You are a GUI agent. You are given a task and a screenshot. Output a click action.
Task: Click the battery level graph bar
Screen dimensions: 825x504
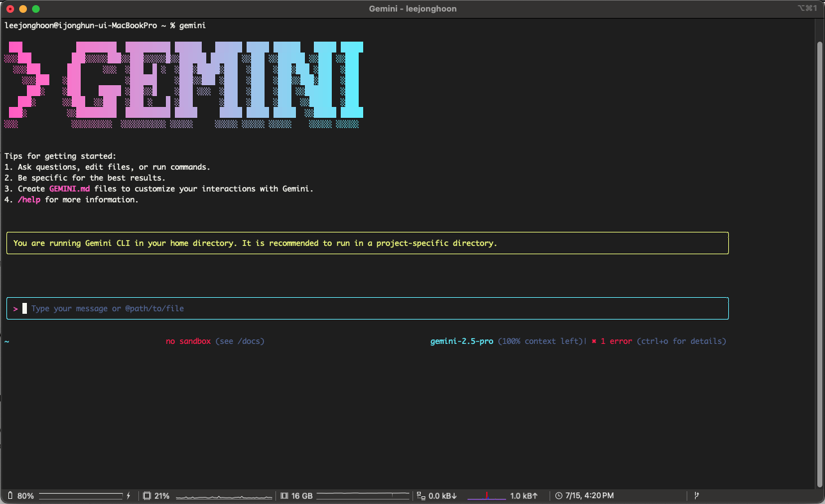coord(81,496)
